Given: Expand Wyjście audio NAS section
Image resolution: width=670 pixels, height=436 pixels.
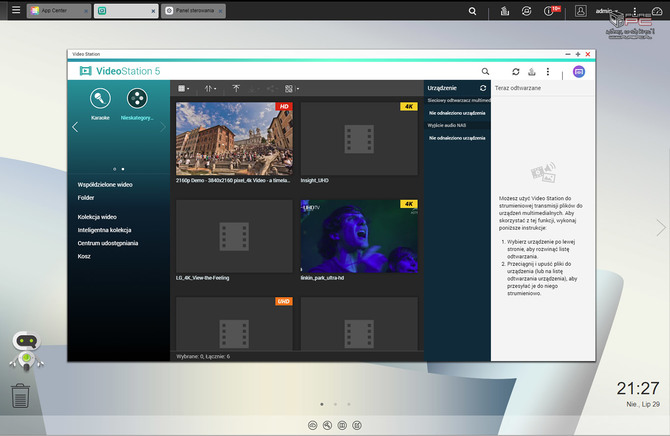Looking at the screenshot, I should 457,125.
